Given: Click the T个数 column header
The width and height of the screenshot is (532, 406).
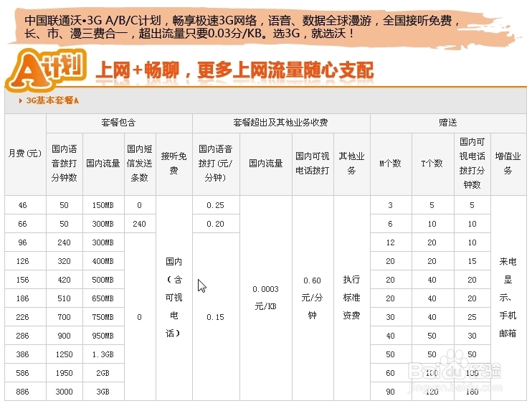Looking at the screenshot, I should point(432,164).
